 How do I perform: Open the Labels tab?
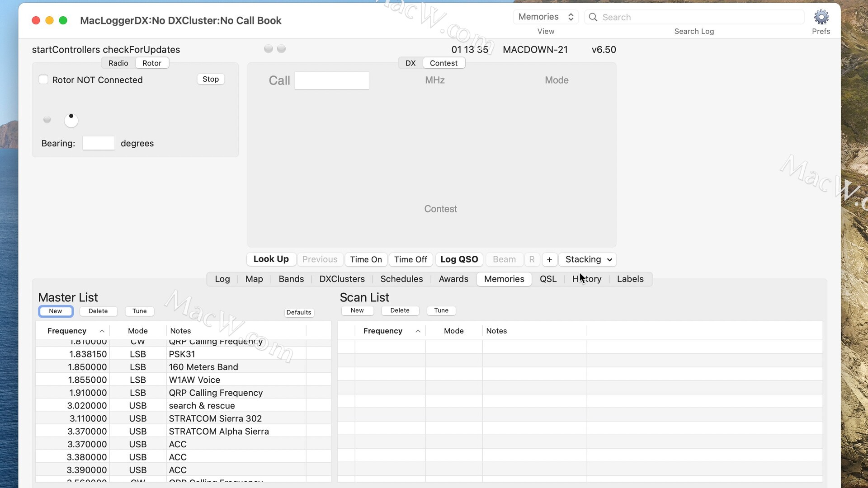click(x=630, y=279)
